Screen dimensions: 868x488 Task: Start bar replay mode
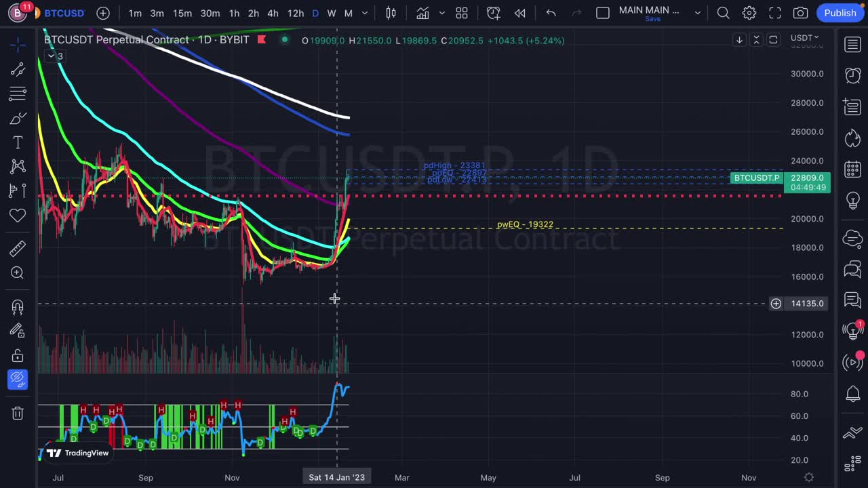pyautogui.click(x=520, y=13)
